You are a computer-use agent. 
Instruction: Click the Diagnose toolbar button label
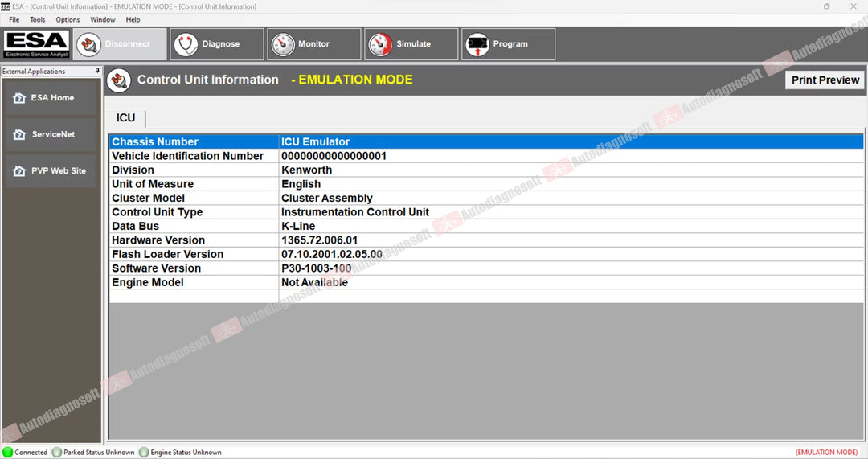click(221, 44)
